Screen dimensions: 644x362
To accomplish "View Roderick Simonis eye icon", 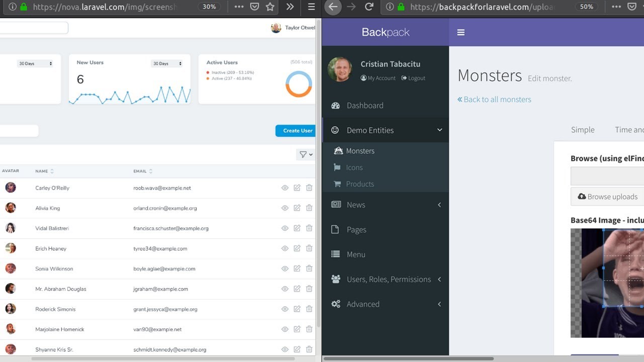I will [285, 309].
